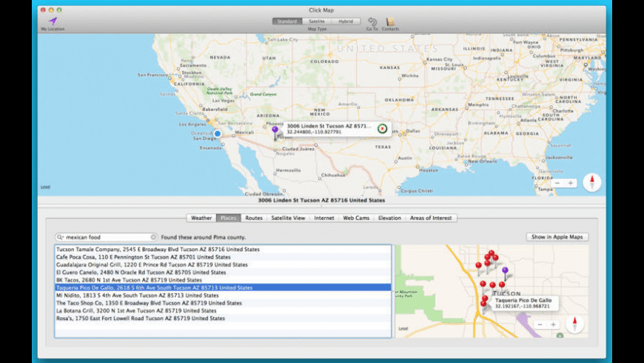
Task: Switch map type to Satellite
Action: click(x=317, y=21)
